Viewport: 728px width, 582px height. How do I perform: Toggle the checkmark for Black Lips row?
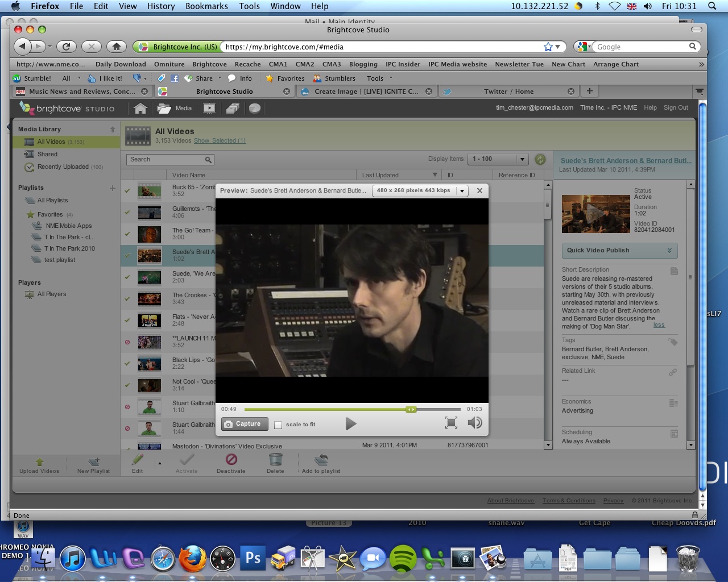(x=127, y=364)
